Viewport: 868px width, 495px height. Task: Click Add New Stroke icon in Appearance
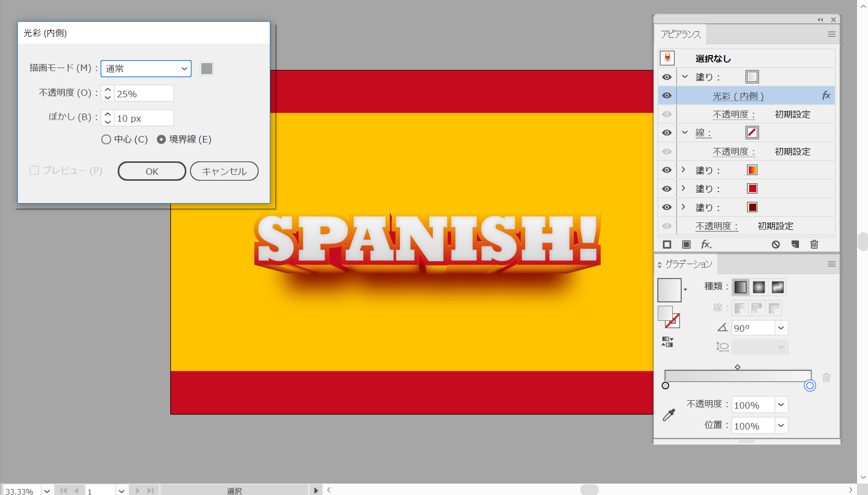click(667, 244)
